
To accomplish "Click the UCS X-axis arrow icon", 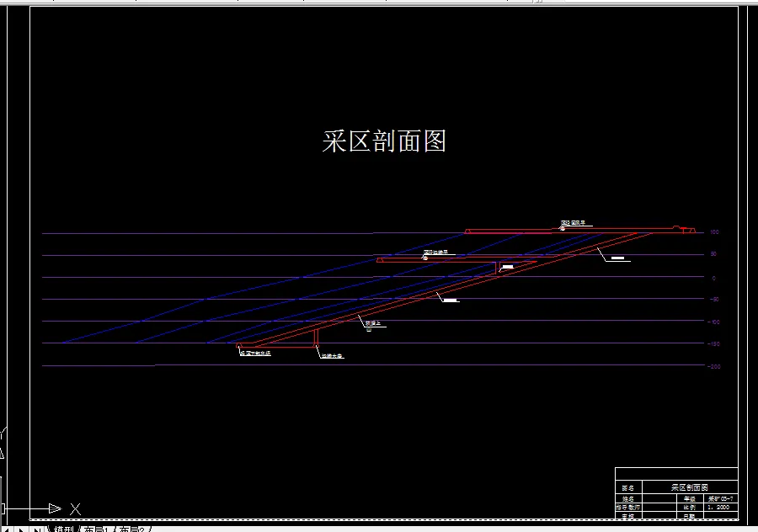I will tap(55, 508).
